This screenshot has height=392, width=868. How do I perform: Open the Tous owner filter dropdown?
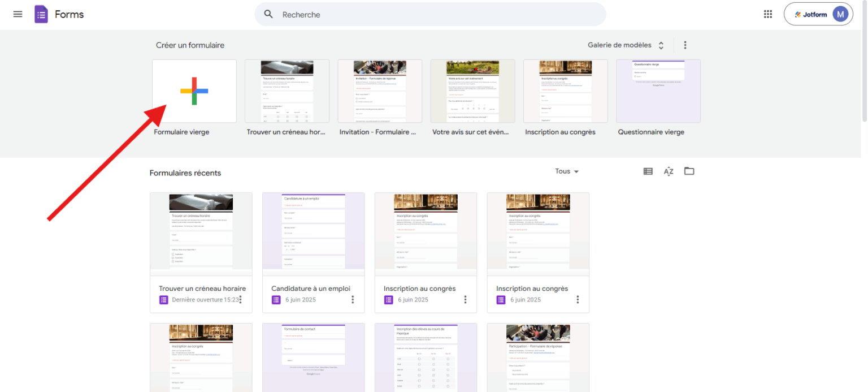[x=567, y=171]
